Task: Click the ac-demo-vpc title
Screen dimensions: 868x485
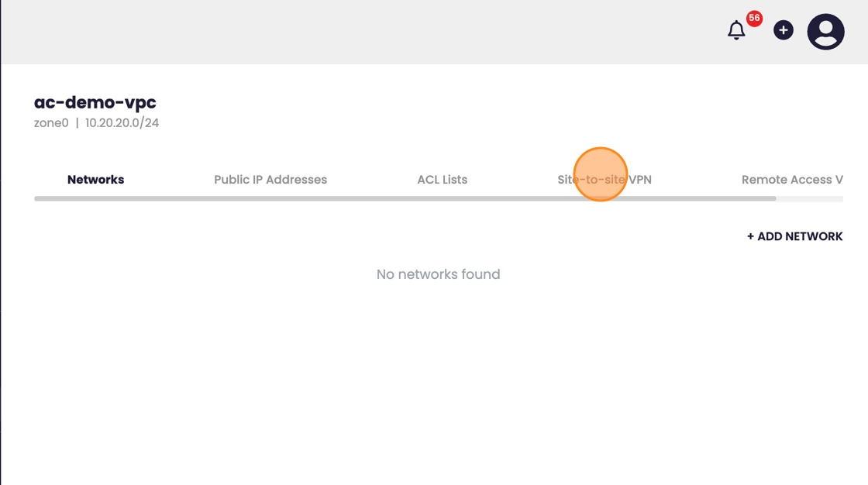Action: pos(95,102)
